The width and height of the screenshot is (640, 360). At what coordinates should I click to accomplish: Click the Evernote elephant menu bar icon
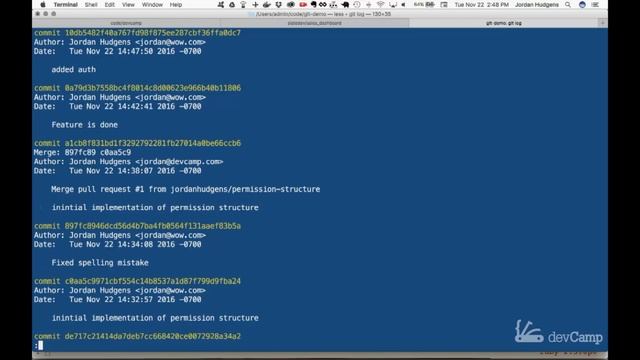point(313,4)
